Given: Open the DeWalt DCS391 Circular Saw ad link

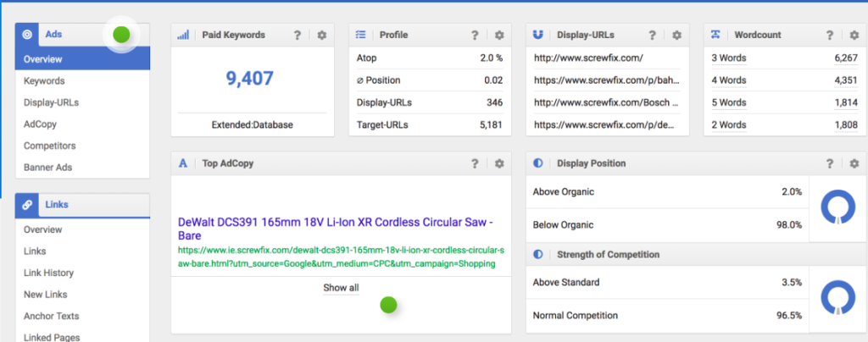Looking at the screenshot, I should tap(336, 229).
